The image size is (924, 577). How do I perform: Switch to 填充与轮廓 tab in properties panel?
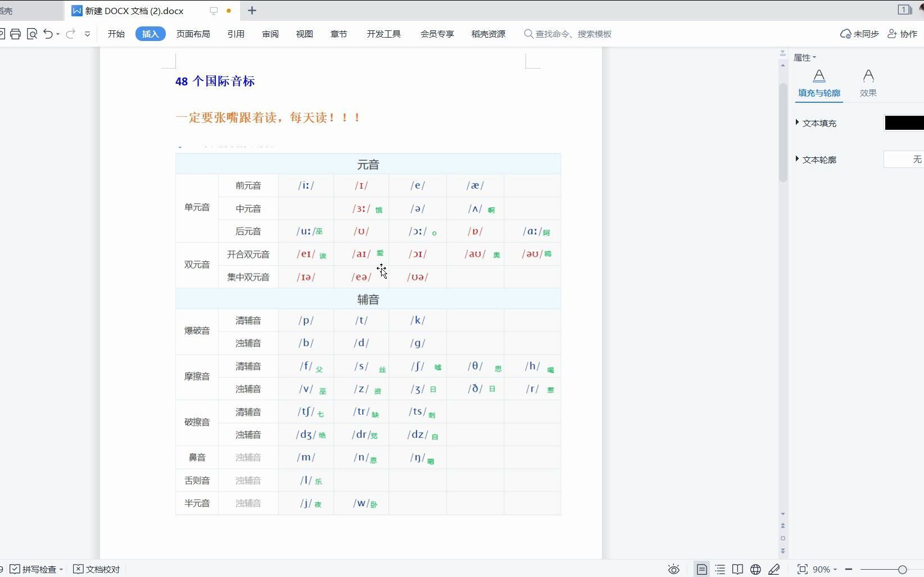coord(819,83)
